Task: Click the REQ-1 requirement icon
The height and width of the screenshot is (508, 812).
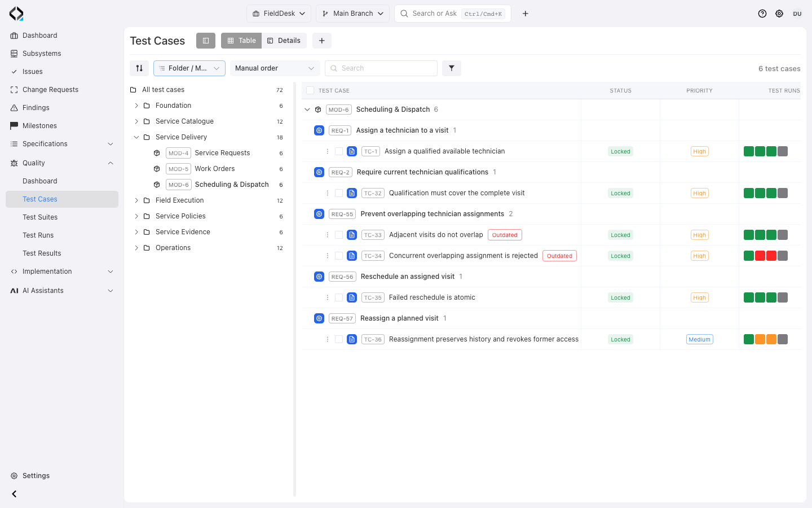Action: [319, 130]
